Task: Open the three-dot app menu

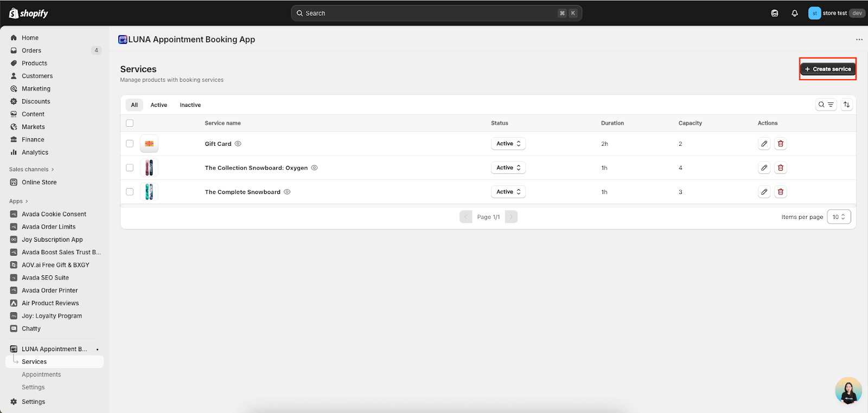Action: point(859,40)
